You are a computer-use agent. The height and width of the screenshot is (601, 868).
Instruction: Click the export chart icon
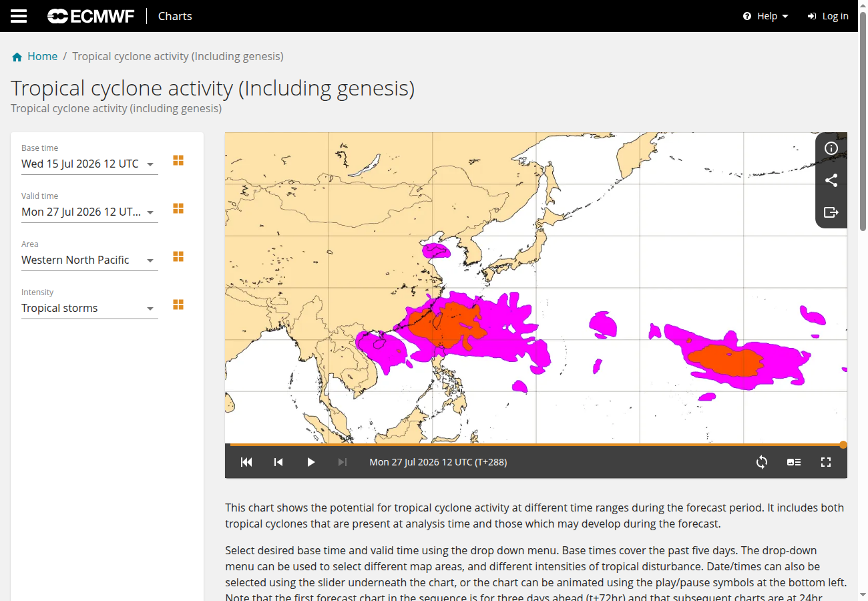point(831,212)
